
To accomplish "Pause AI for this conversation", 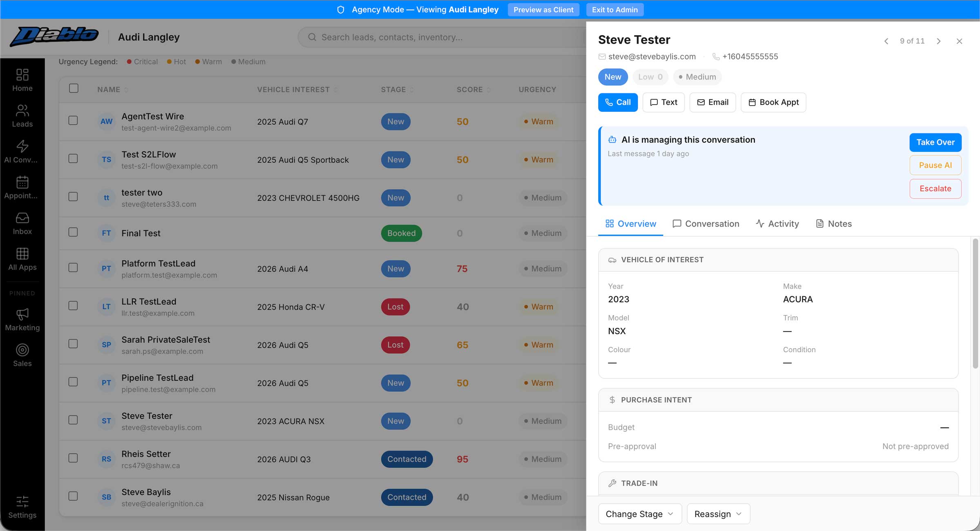I will (935, 165).
